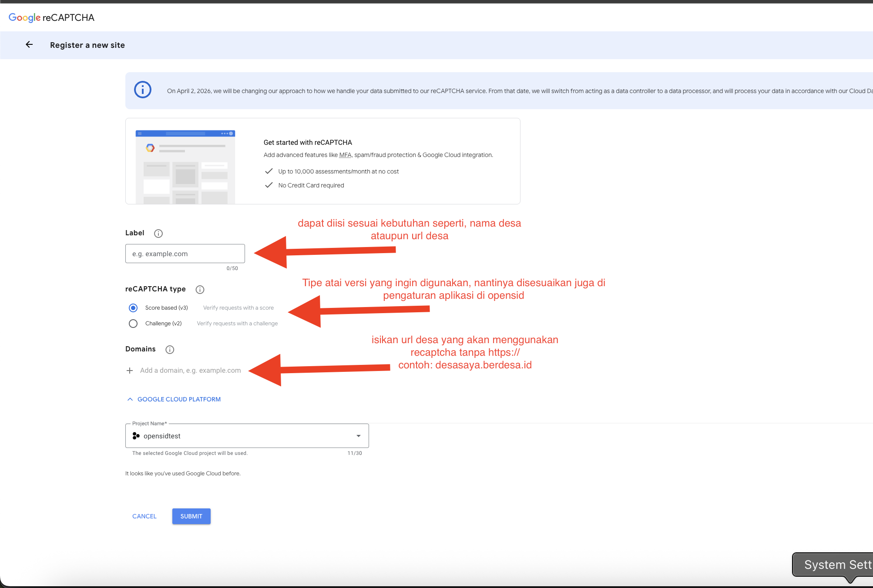This screenshot has height=588, width=873.
Task: Click the blue info icon in the banner
Action: tap(143, 90)
